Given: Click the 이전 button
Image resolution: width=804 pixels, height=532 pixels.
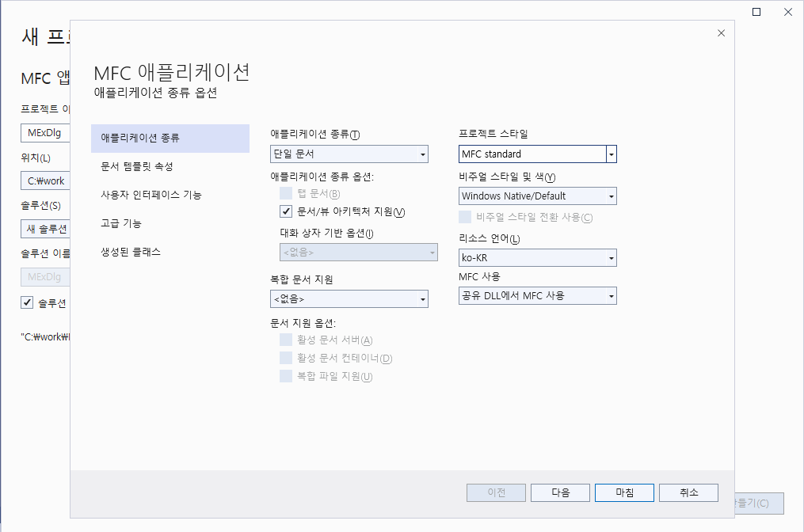Looking at the screenshot, I should (497, 492).
